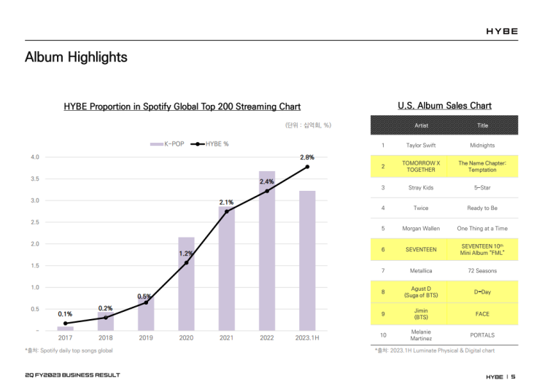Click the 5-Star title cell
The image size is (542, 392).
pos(482,187)
